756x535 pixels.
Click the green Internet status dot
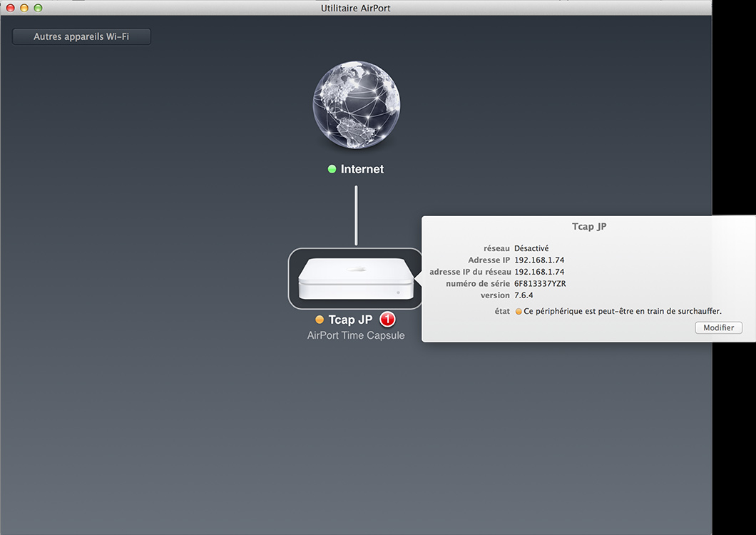332,169
